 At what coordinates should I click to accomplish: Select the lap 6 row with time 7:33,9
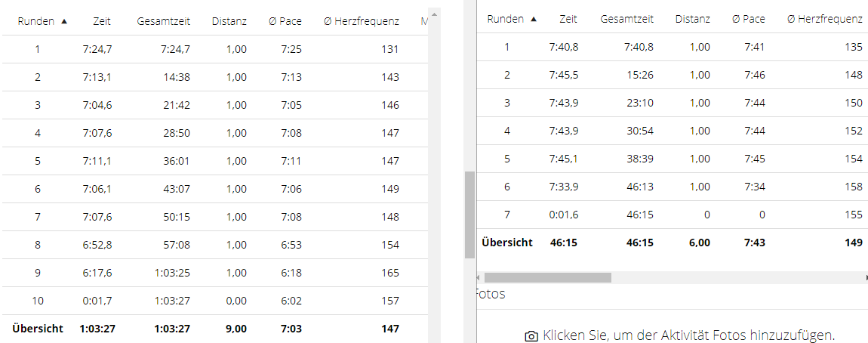(x=672, y=187)
